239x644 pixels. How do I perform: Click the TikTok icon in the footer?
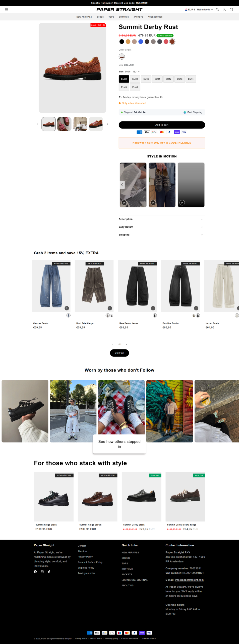(49, 572)
